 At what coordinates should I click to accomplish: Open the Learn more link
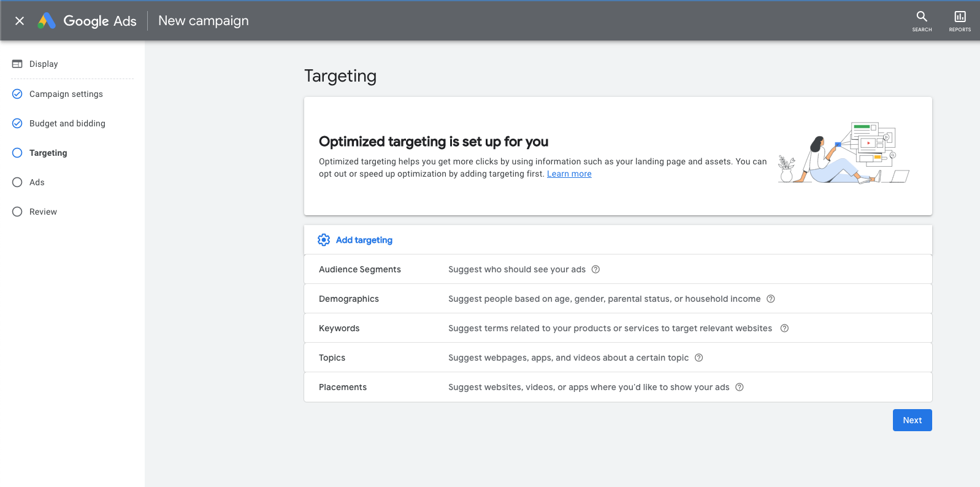tap(569, 174)
